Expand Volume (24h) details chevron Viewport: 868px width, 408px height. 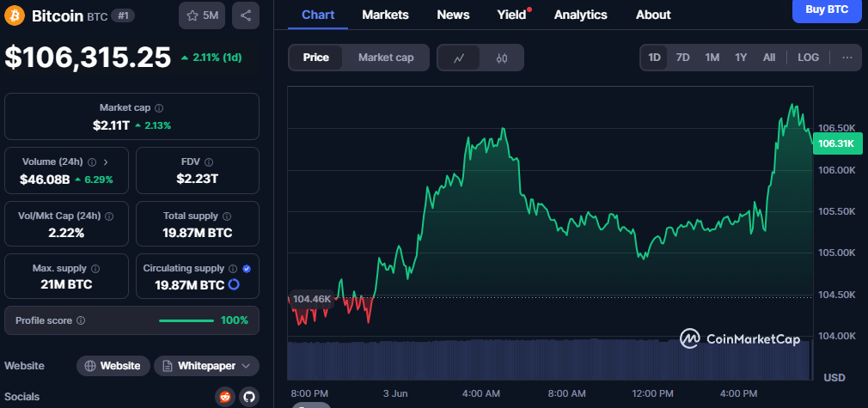pyautogui.click(x=106, y=162)
